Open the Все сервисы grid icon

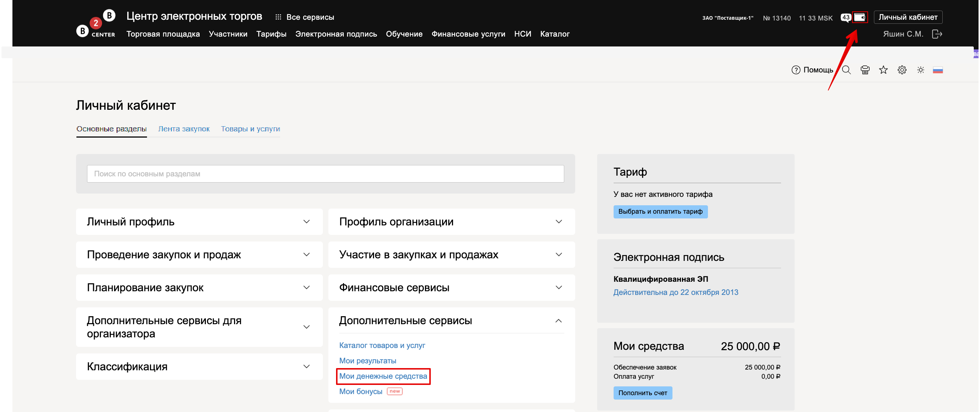[278, 17]
